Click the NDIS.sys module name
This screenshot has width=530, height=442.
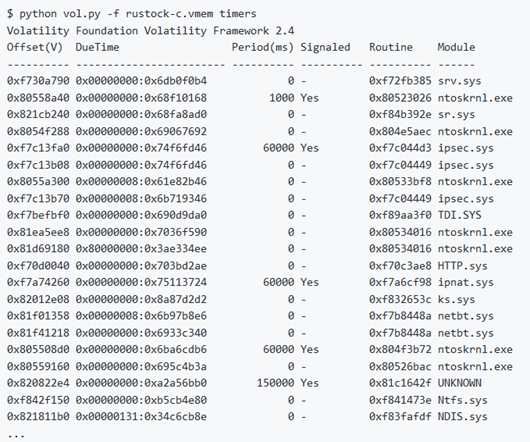pos(462,417)
